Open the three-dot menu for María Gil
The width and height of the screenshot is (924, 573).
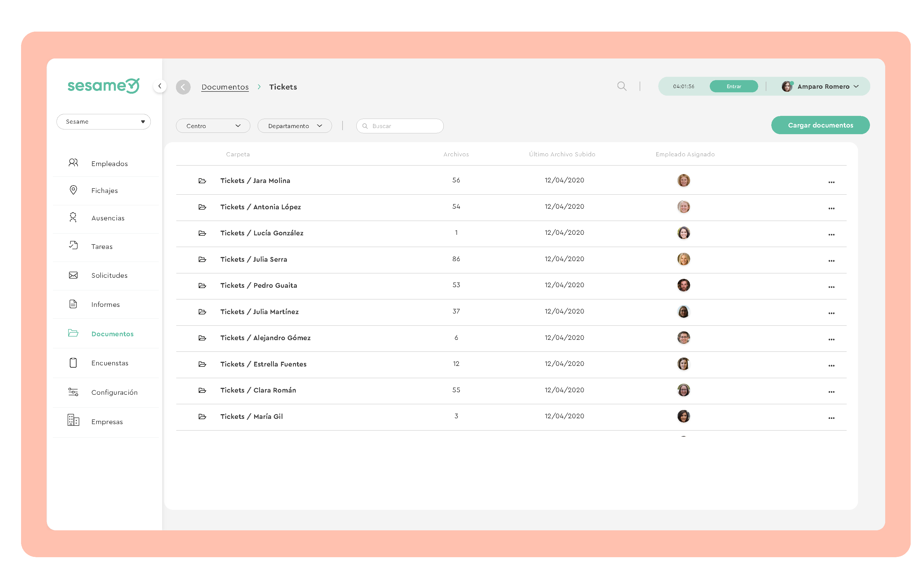point(831,418)
